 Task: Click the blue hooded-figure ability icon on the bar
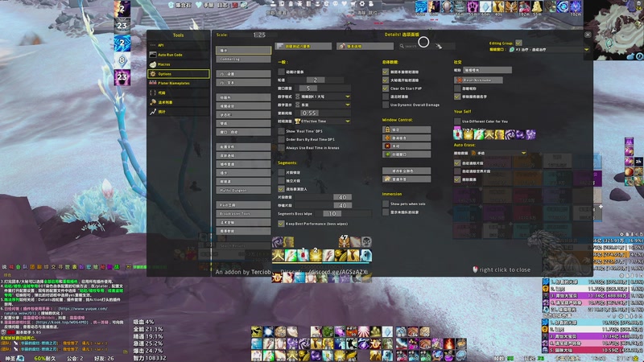coord(365,255)
